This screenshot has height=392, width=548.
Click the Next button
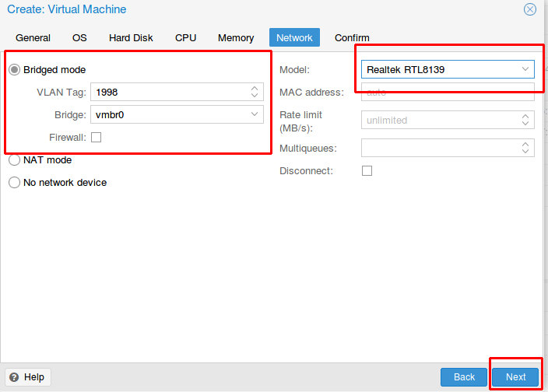click(515, 377)
